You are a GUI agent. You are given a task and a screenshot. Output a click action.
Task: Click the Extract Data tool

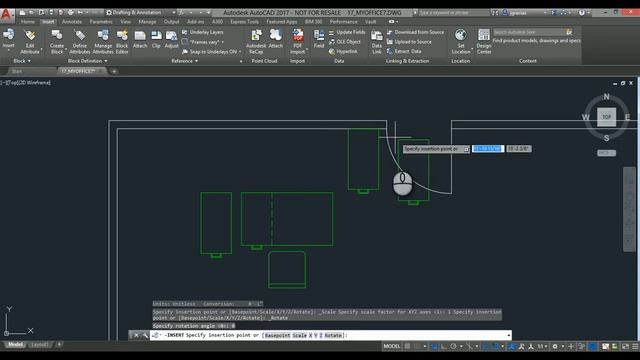click(404, 51)
